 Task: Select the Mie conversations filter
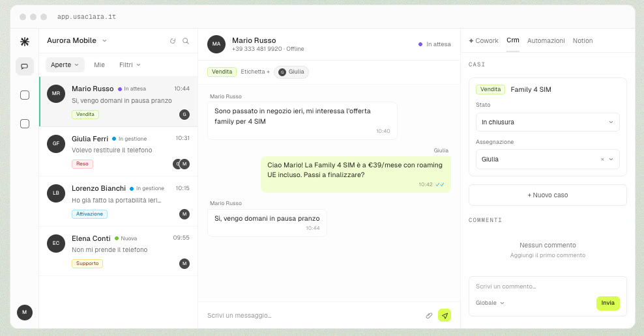(x=99, y=65)
